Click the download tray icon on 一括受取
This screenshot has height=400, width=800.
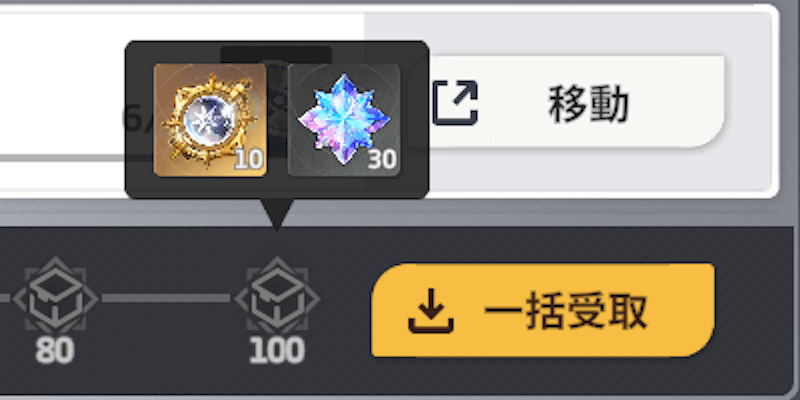[431, 311]
